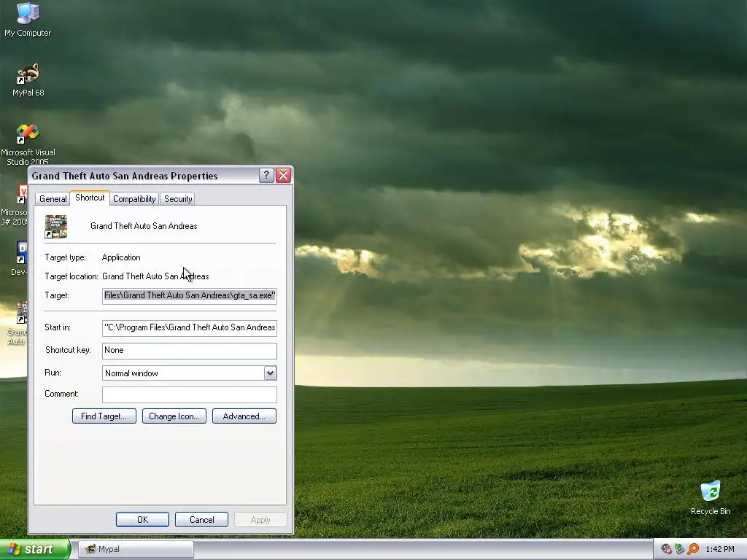Viewport: 747px width, 560px height.
Task: Select the Shortcut tab
Action: tap(90, 198)
